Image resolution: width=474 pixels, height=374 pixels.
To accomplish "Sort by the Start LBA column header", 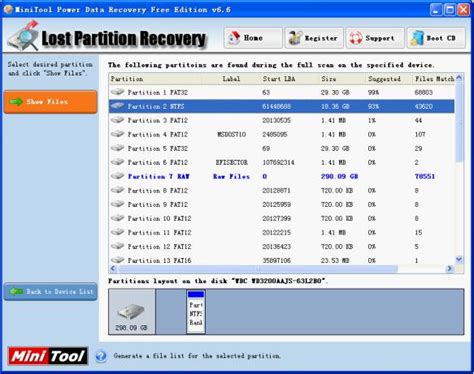I will [x=290, y=79].
